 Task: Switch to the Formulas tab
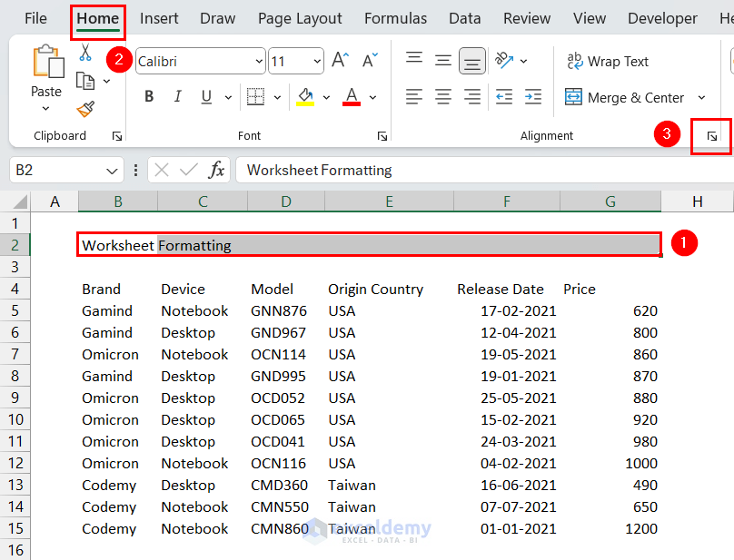(x=395, y=18)
